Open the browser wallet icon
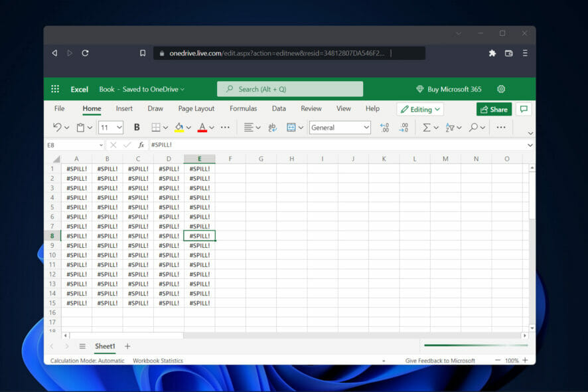 (509, 53)
